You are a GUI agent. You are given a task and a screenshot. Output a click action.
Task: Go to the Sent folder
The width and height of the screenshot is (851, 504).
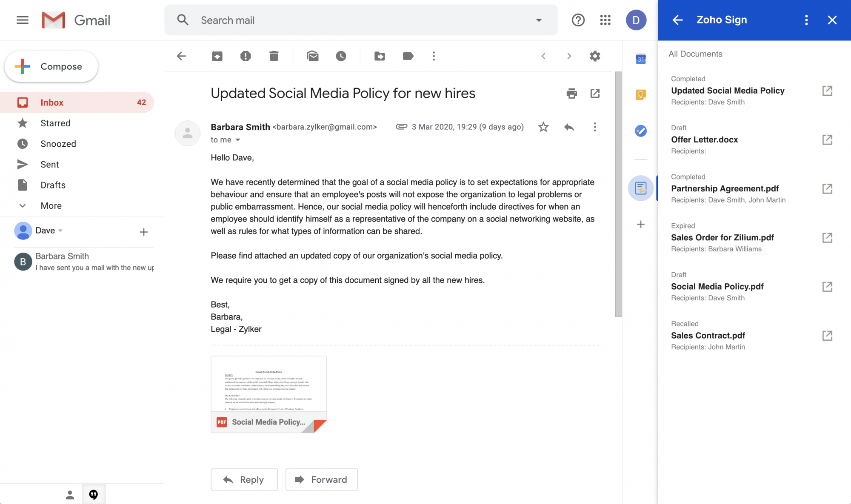49,165
